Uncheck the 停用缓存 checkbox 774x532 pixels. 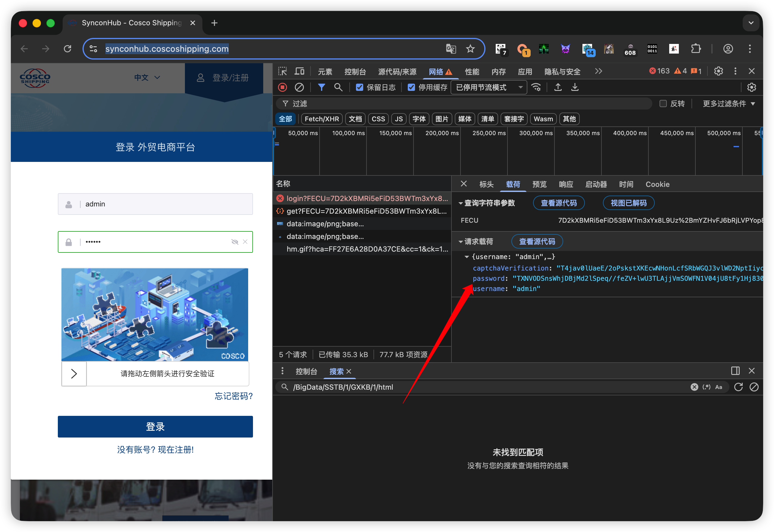point(411,87)
